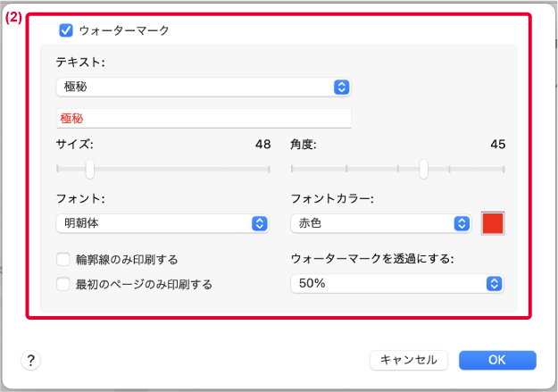Click the leftmost tick of 角度 slider

click(292, 169)
